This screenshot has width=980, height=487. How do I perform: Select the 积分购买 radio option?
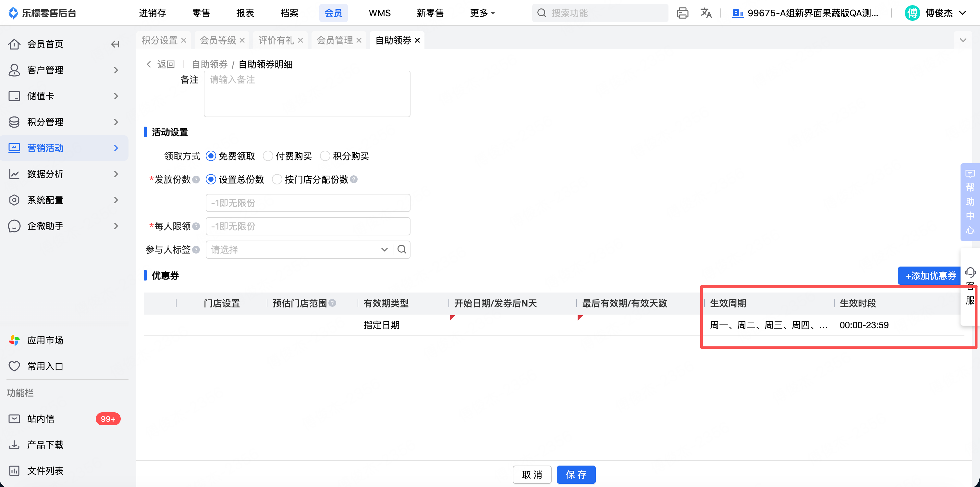pyautogui.click(x=325, y=156)
